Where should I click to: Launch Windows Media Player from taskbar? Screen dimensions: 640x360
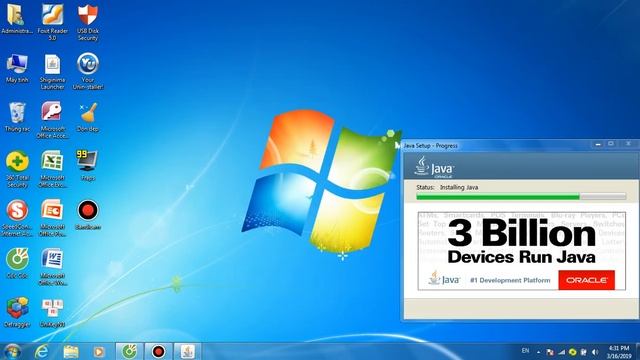click(99, 351)
